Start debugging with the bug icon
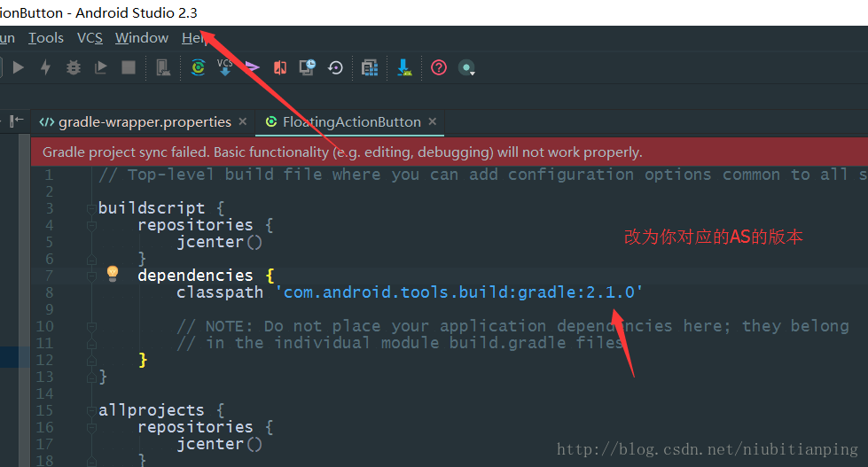Screen dimensions: 868x467 [73, 67]
